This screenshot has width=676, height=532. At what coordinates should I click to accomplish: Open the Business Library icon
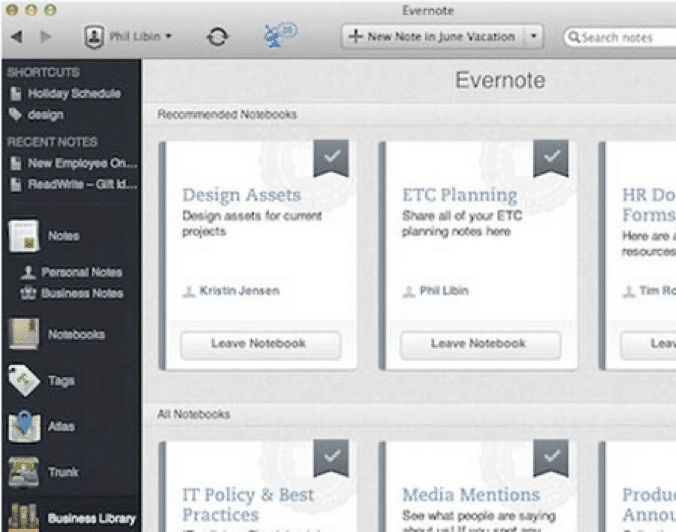[x=24, y=517]
